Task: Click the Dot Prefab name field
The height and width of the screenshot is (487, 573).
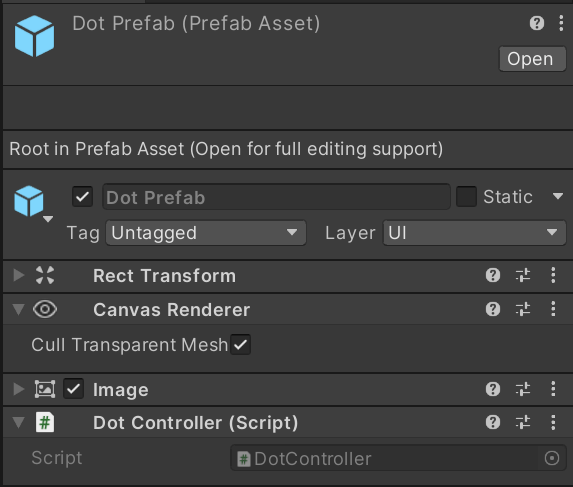Action: click(276, 197)
